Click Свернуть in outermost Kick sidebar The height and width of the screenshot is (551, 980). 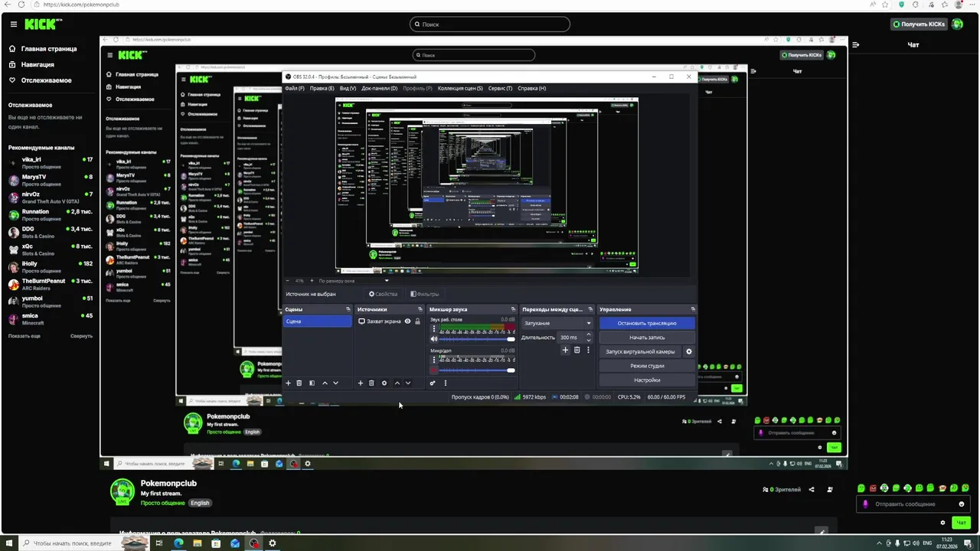(81, 336)
